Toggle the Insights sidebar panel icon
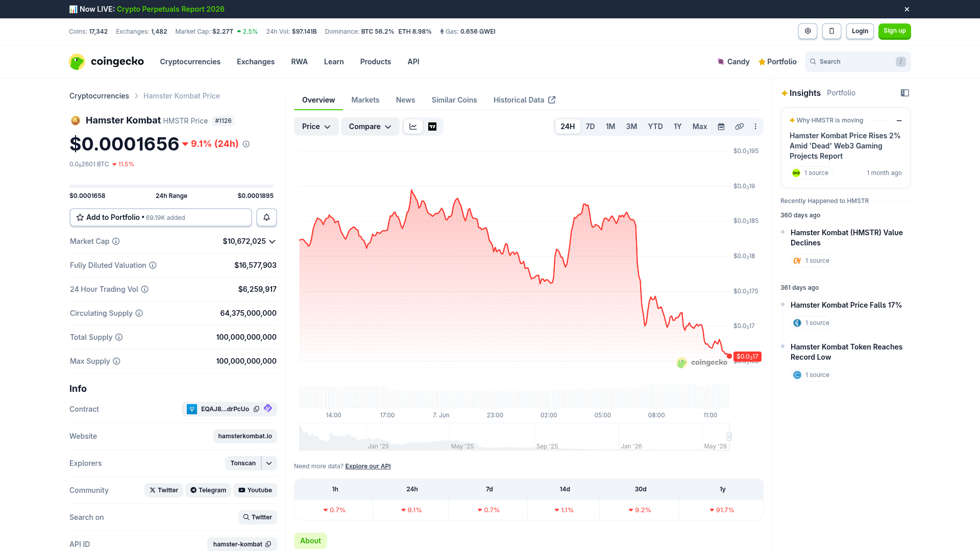Viewport: 980px width, 551px height. click(905, 93)
